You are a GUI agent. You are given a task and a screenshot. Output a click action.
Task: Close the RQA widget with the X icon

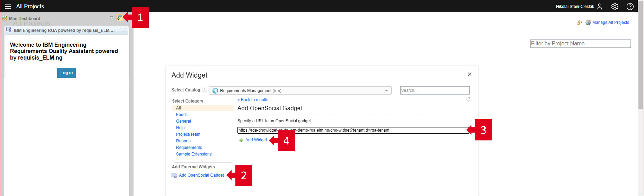[125, 30]
